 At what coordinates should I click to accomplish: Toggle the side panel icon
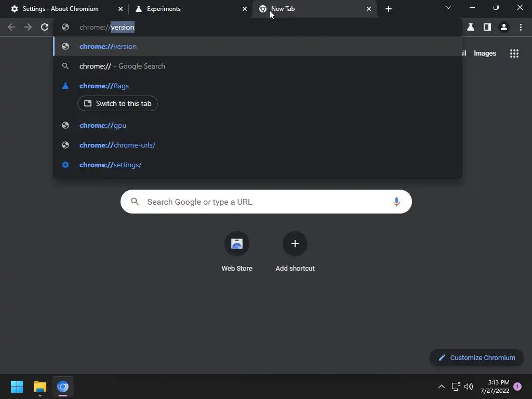[x=487, y=27]
